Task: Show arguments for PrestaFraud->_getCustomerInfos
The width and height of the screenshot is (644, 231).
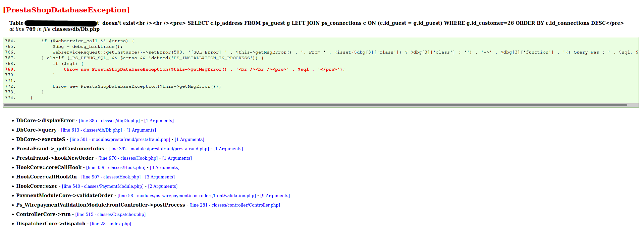Action: tap(228, 149)
